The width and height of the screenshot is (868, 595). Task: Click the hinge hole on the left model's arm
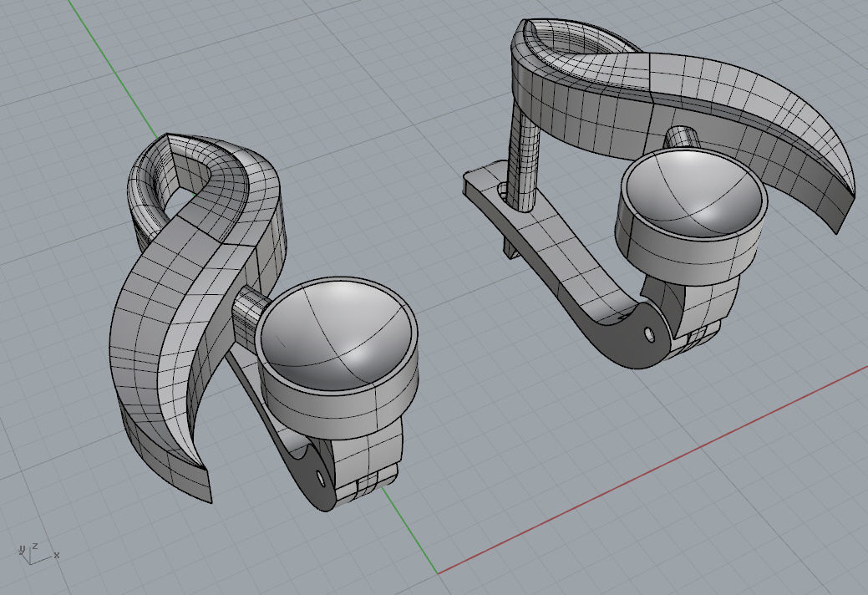click(x=321, y=478)
